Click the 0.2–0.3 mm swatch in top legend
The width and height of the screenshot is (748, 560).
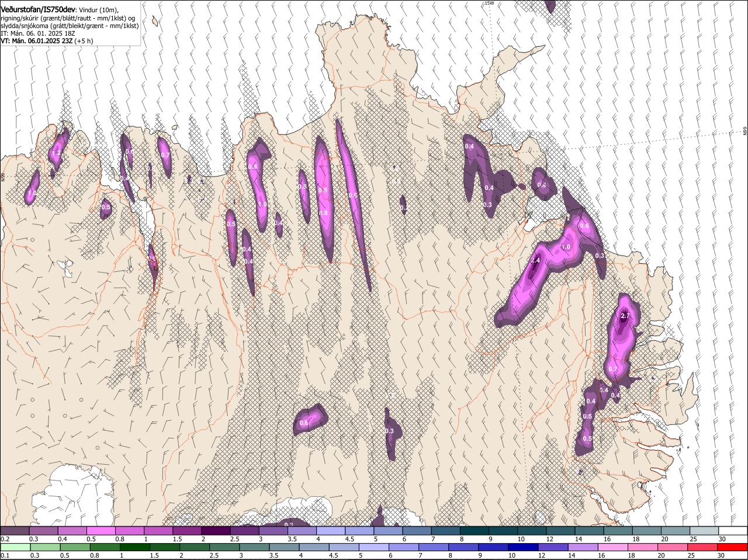[x=15, y=530]
